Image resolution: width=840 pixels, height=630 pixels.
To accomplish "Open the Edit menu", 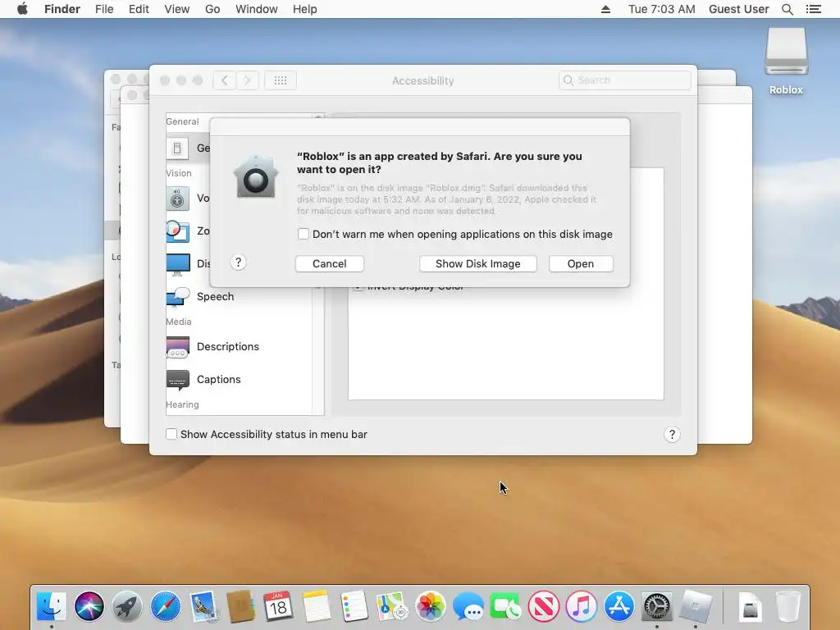I will (x=139, y=9).
